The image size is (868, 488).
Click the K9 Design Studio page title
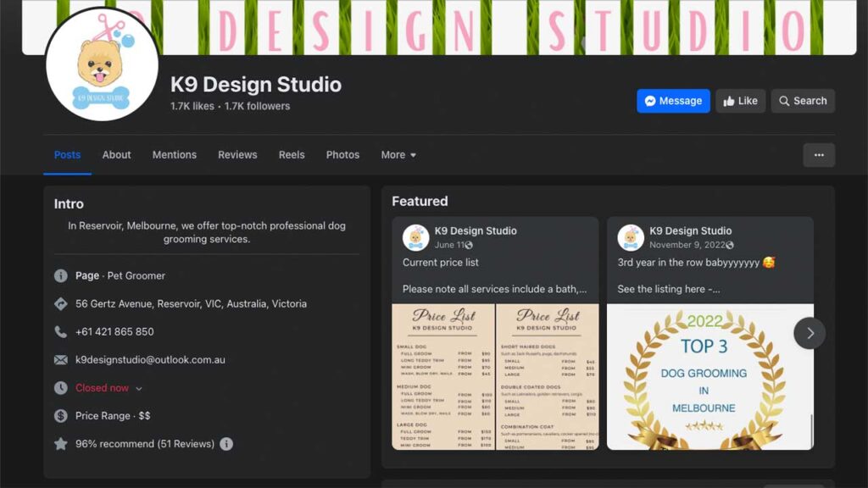click(x=256, y=85)
